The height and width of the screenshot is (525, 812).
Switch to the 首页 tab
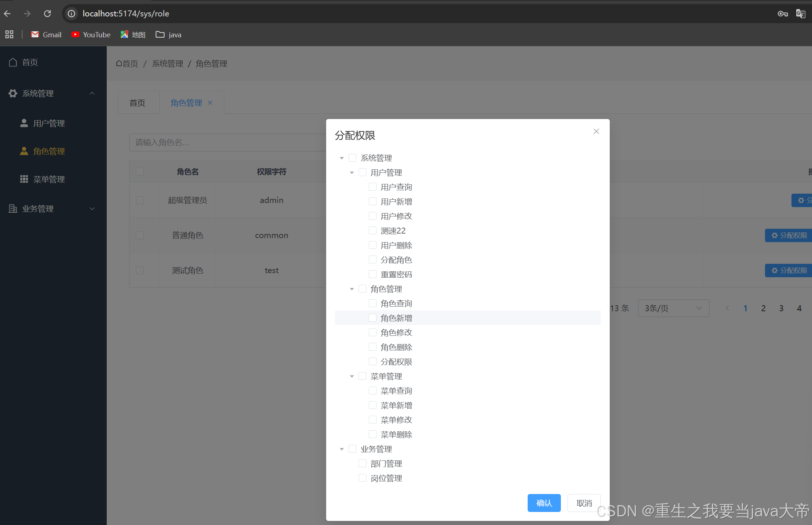tap(137, 103)
